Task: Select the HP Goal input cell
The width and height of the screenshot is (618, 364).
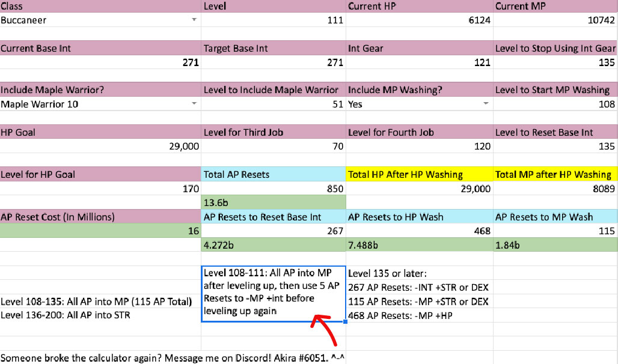Action: click(100, 146)
